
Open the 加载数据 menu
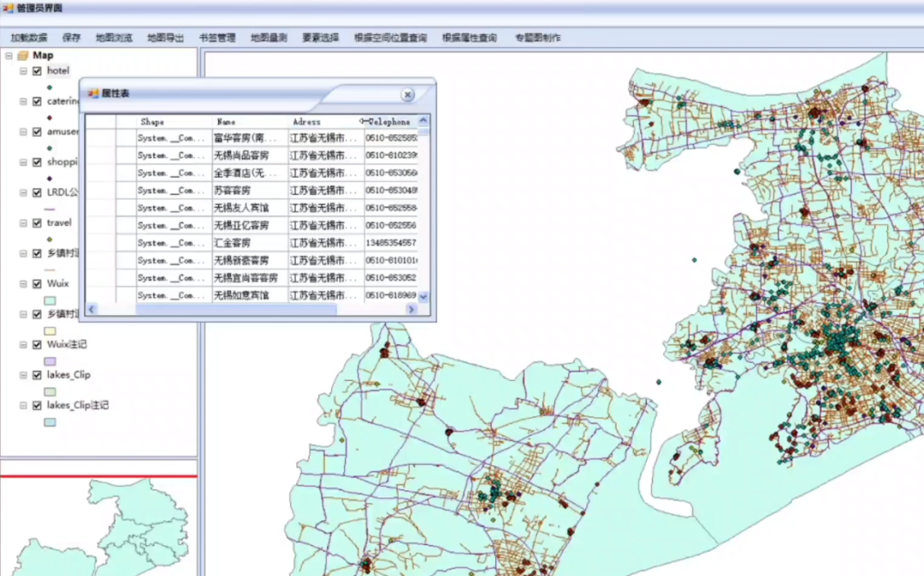tap(29, 38)
